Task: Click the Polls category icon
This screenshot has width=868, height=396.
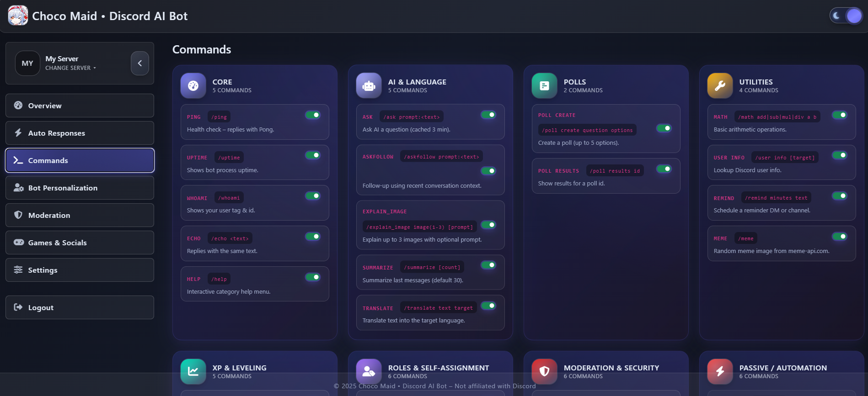Action: (x=545, y=85)
